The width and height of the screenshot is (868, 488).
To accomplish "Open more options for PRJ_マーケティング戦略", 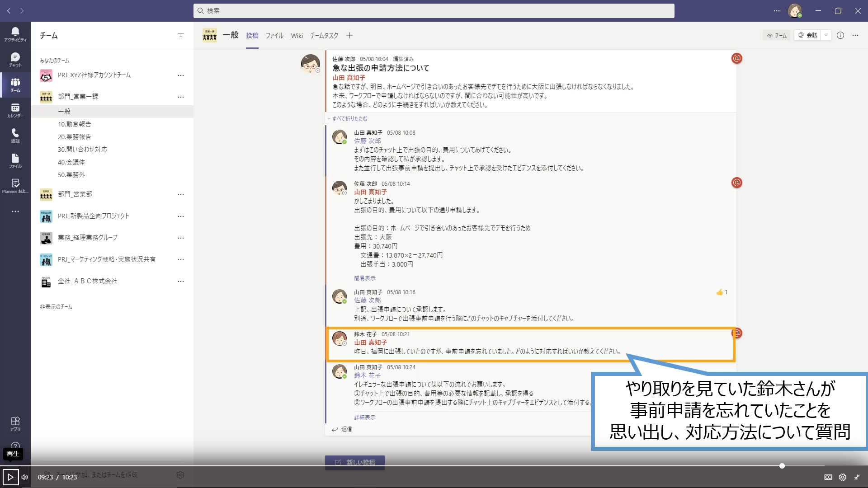I will [x=181, y=260].
